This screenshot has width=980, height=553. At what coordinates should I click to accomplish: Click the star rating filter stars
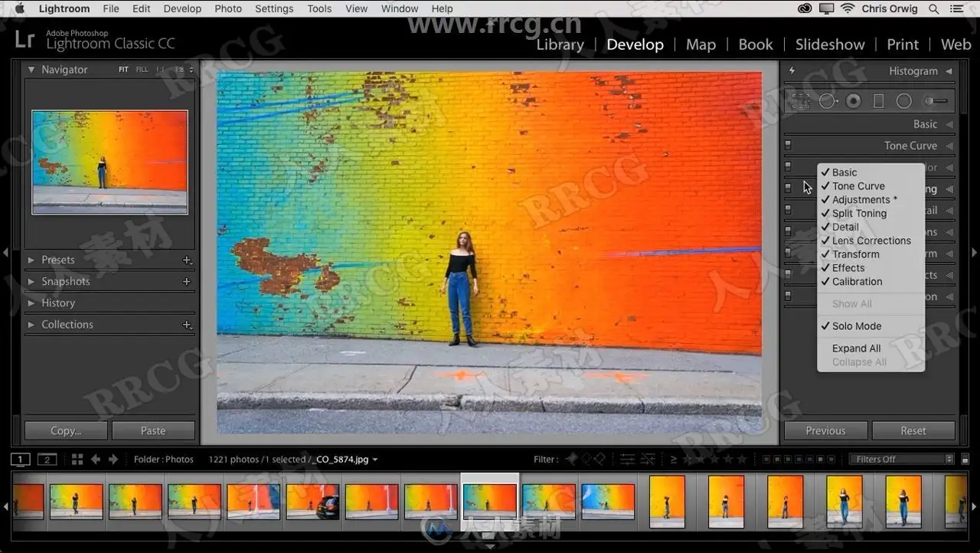(x=714, y=460)
